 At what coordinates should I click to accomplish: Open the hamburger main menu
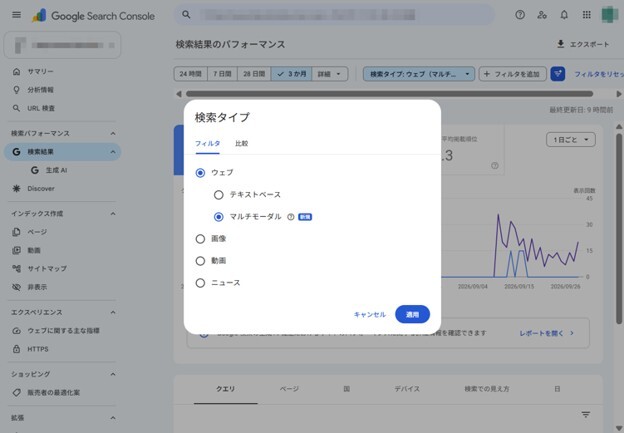click(x=16, y=15)
